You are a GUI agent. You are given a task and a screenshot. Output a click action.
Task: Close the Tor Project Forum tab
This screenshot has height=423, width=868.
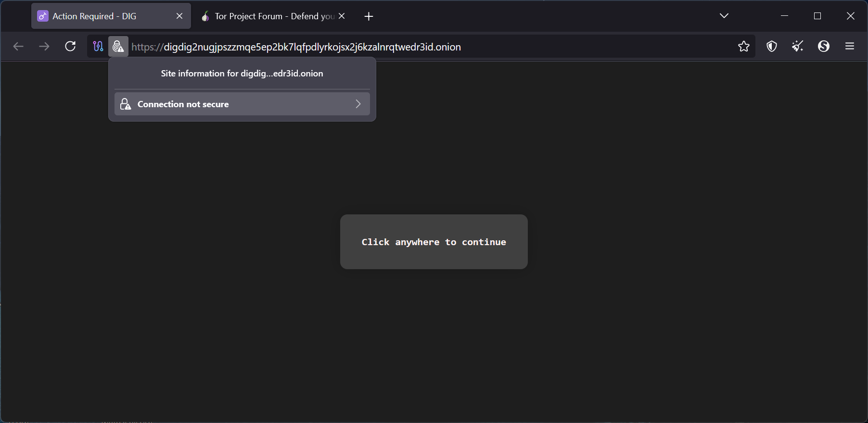click(342, 16)
